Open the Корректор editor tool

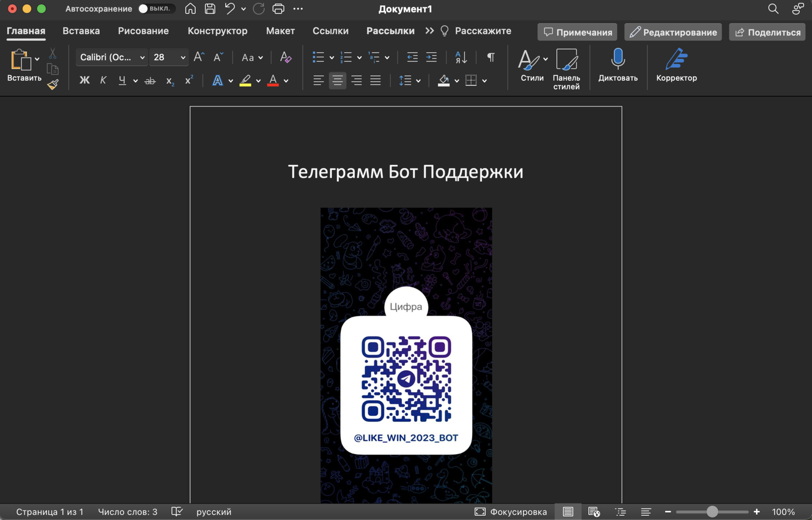click(676, 65)
